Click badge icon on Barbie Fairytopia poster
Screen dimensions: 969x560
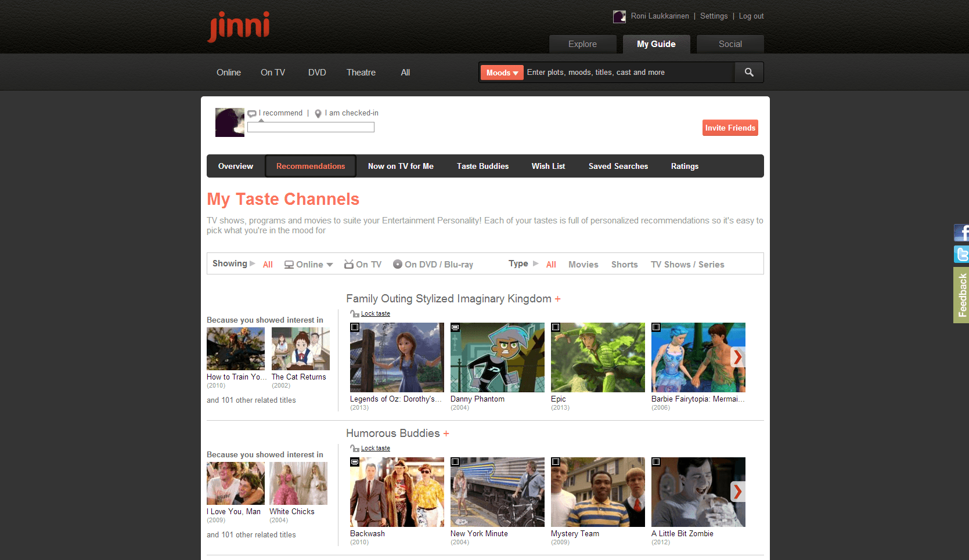[656, 327]
